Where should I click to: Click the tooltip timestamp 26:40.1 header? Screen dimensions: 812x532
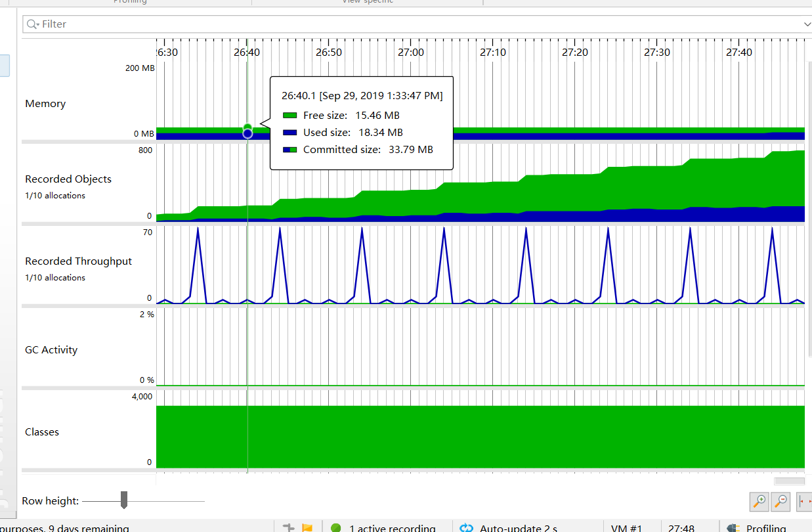(362, 96)
